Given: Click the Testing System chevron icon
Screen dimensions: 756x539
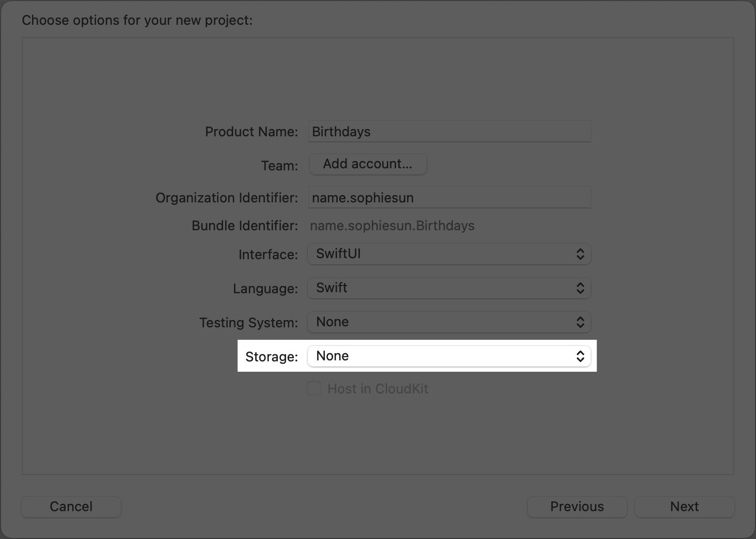Looking at the screenshot, I should (580, 322).
